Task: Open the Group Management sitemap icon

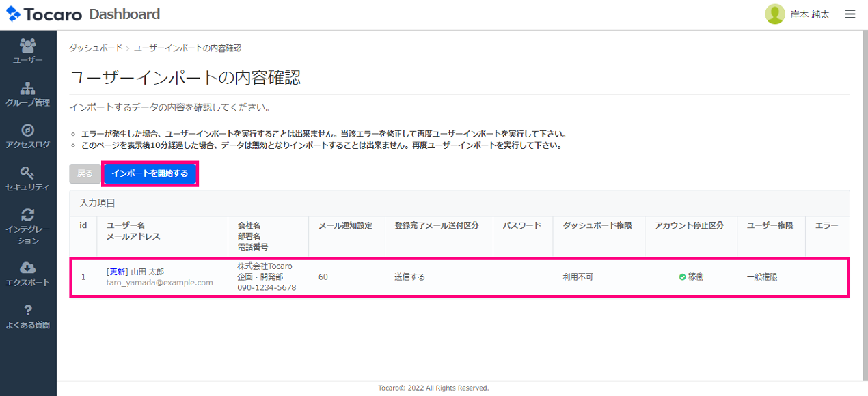Action: [x=28, y=88]
